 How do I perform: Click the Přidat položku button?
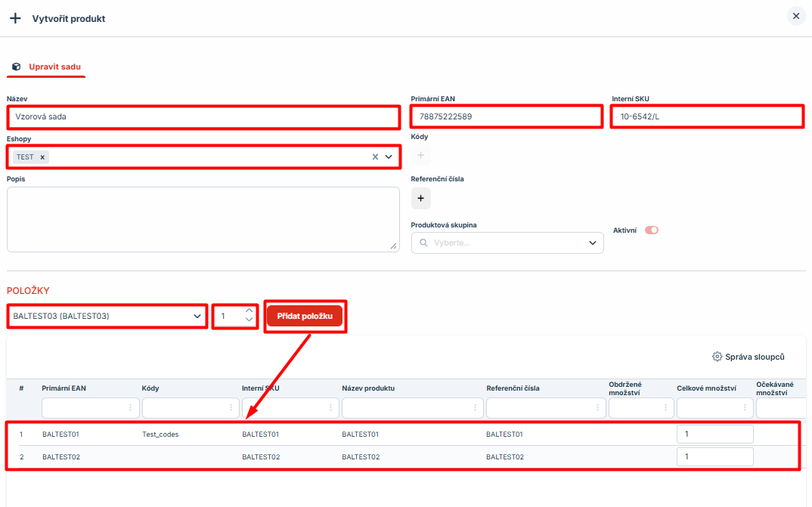(305, 316)
